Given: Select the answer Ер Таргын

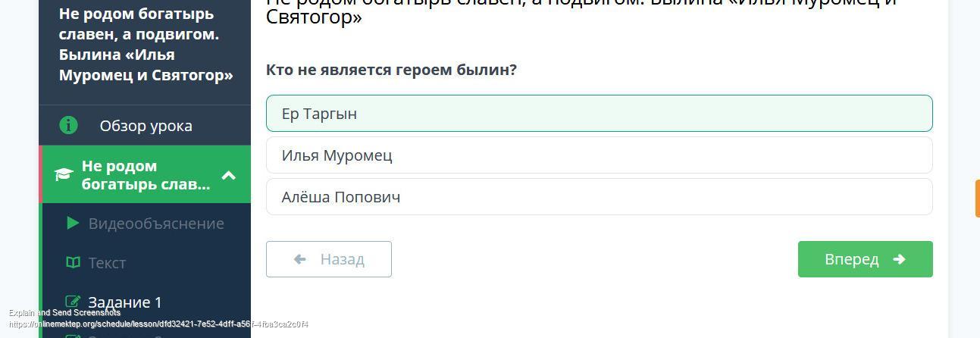Looking at the screenshot, I should [599, 114].
